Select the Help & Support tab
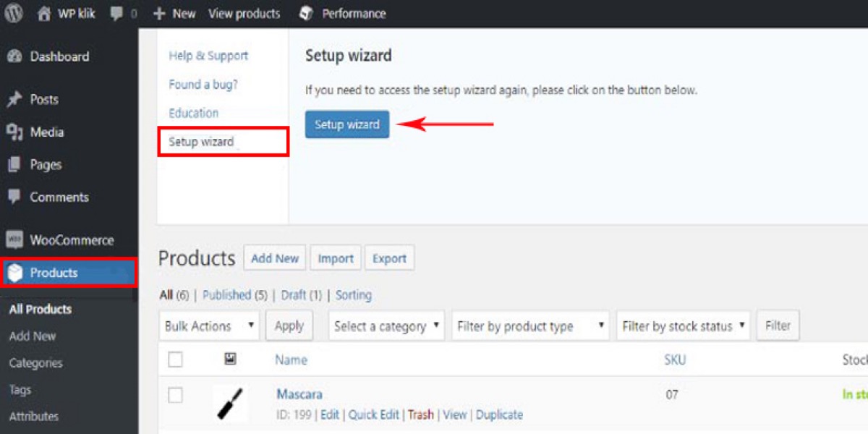 pos(208,56)
